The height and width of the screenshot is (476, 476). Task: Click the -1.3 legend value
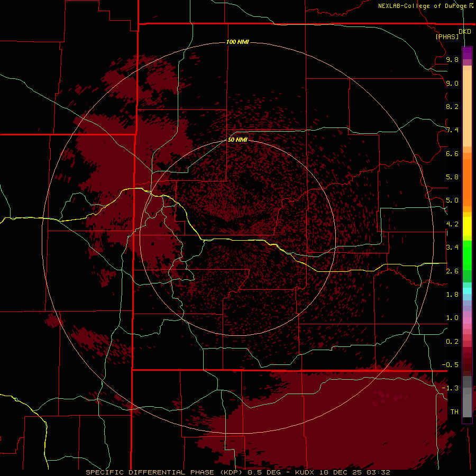click(450, 388)
